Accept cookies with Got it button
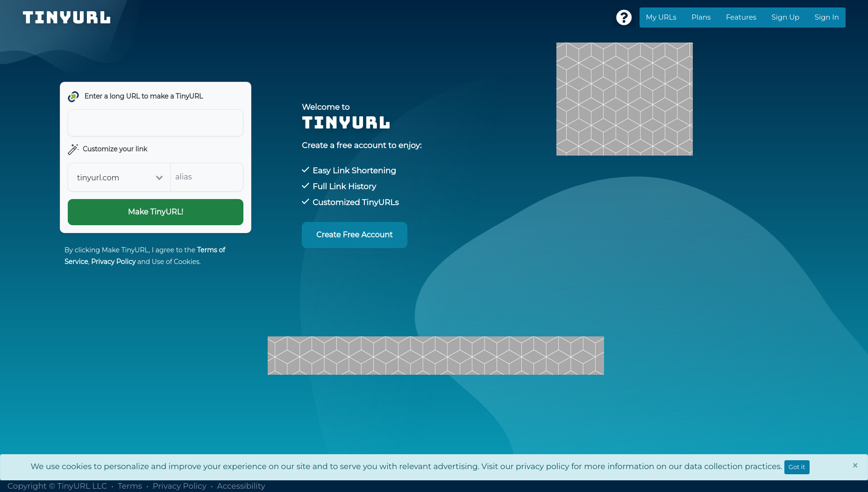Screen dimensions: 868x492 797,467
